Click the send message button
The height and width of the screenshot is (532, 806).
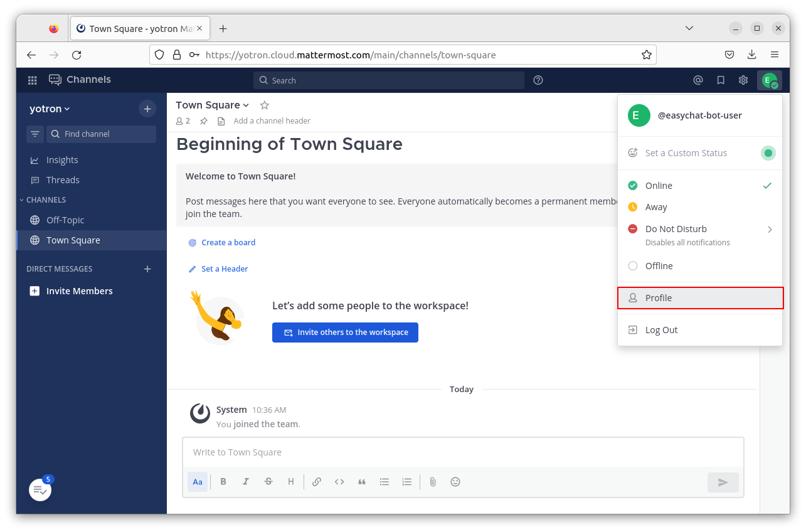723,482
